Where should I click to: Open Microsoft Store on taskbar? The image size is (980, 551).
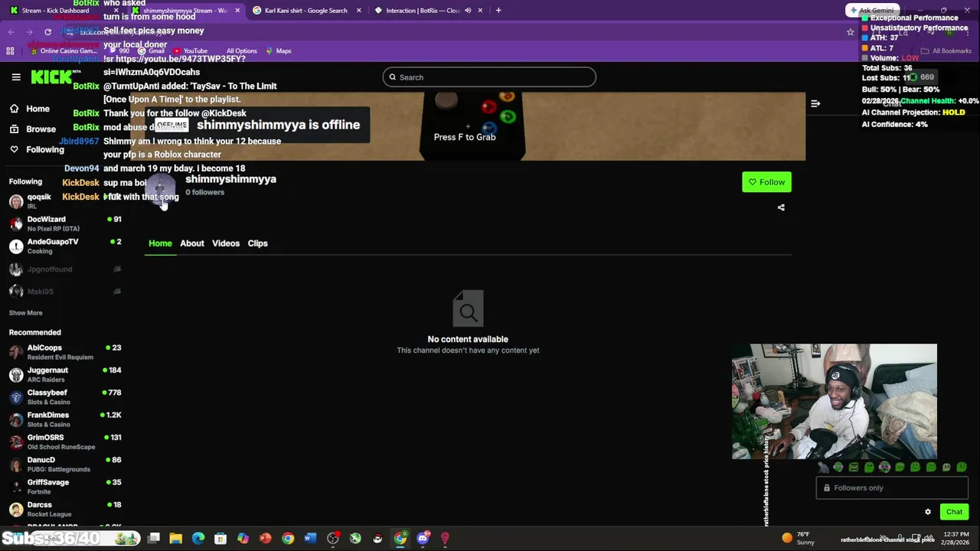[220, 539]
